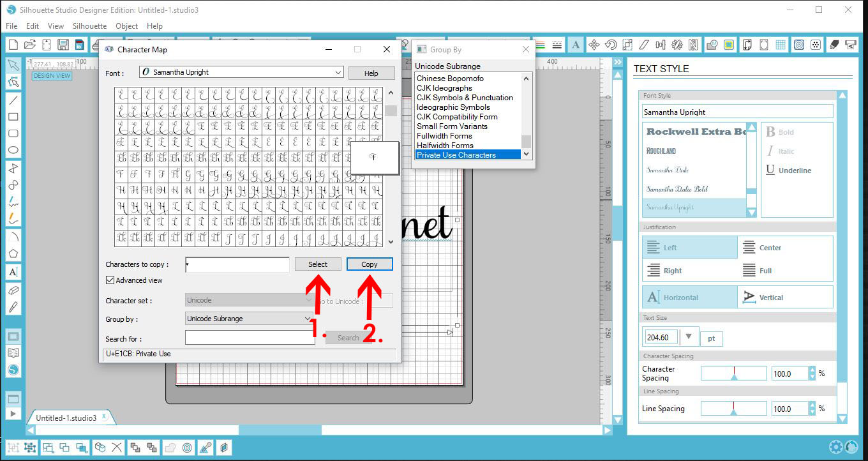Open the Nesting window icon
The image size is (868, 461).
(x=694, y=45)
